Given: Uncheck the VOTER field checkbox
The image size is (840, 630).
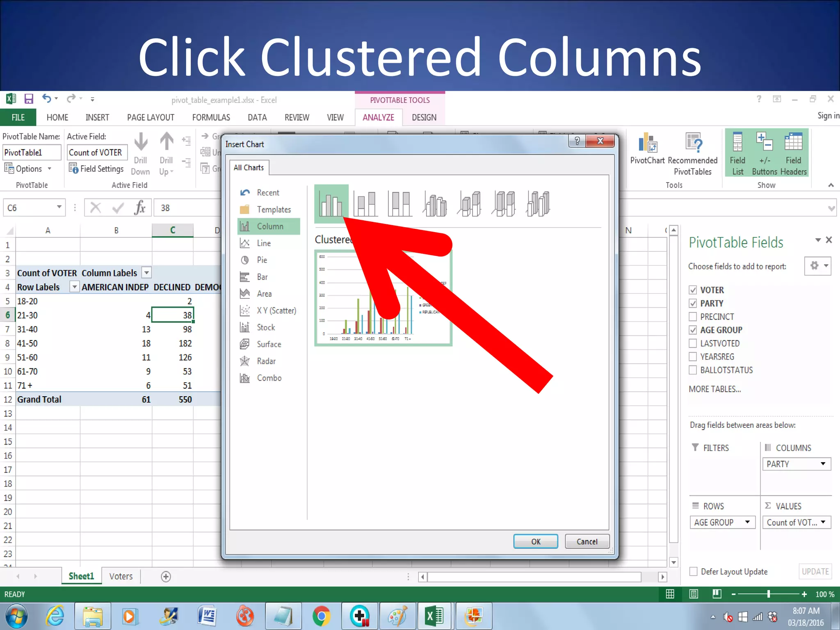Looking at the screenshot, I should point(693,290).
